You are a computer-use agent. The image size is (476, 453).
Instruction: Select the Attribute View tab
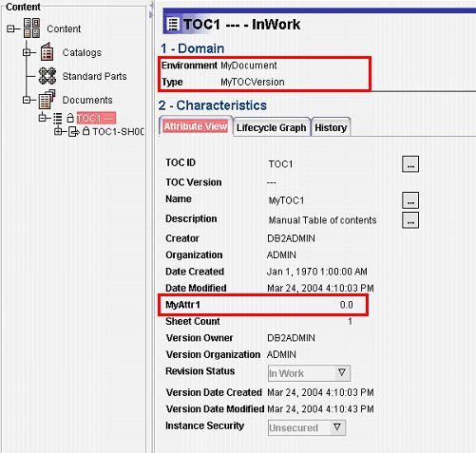pyautogui.click(x=196, y=126)
